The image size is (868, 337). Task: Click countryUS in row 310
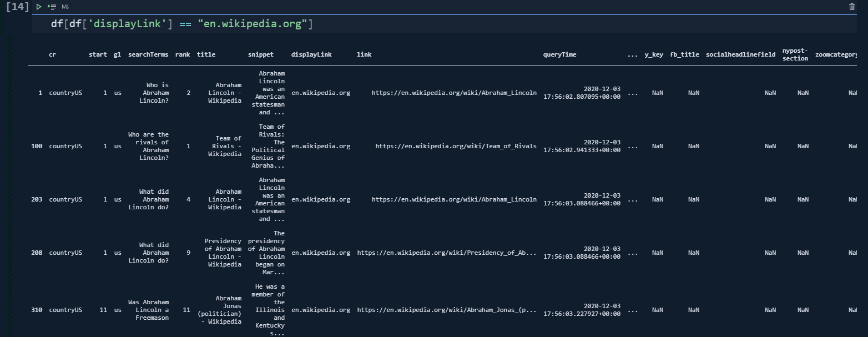pos(65,310)
